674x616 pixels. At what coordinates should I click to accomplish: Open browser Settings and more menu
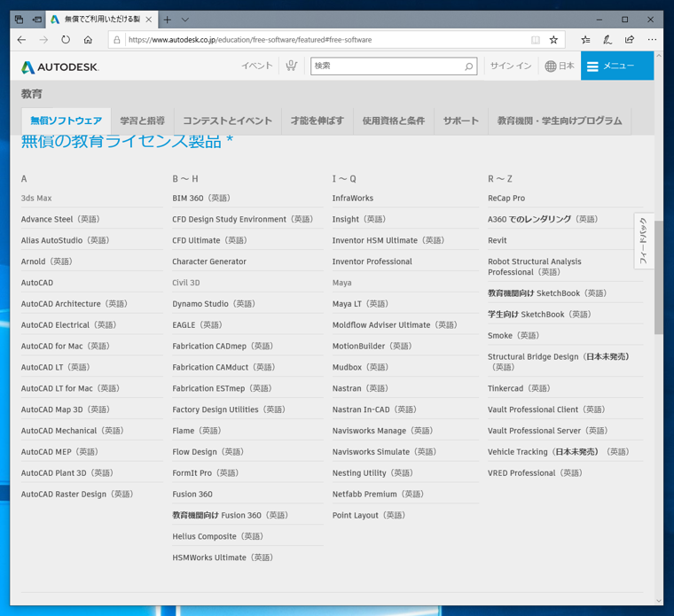tap(652, 40)
